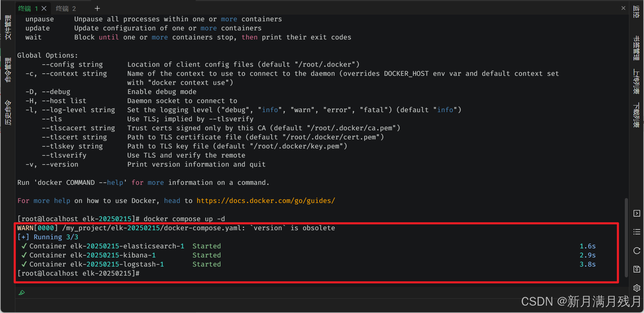
Task: Click the '--tlsverify' option text
Action: click(x=64, y=155)
